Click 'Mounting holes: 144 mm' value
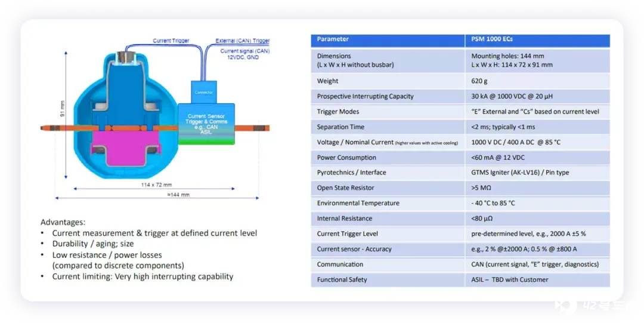644x323 pixels. (x=507, y=56)
